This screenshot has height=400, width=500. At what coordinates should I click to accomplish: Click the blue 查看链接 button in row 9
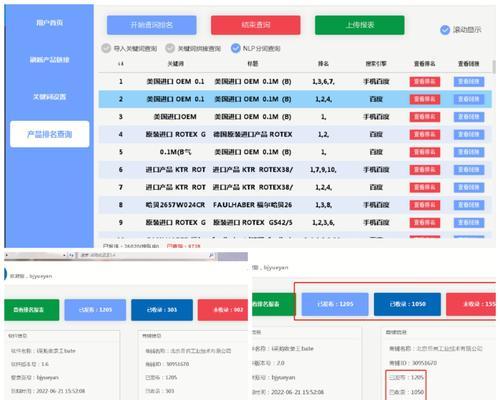(469, 223)
